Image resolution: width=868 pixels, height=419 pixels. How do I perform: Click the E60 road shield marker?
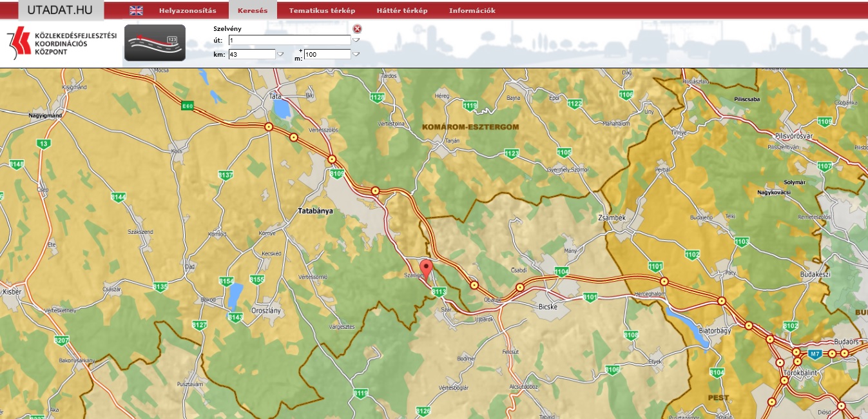point(187,106)
